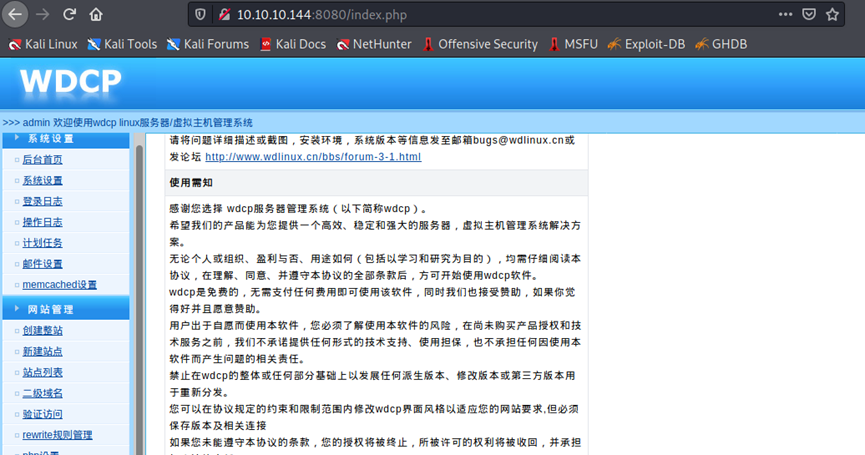Click the Pocket save icon
This screenshot has width=865, height=455.
(809, 14)
